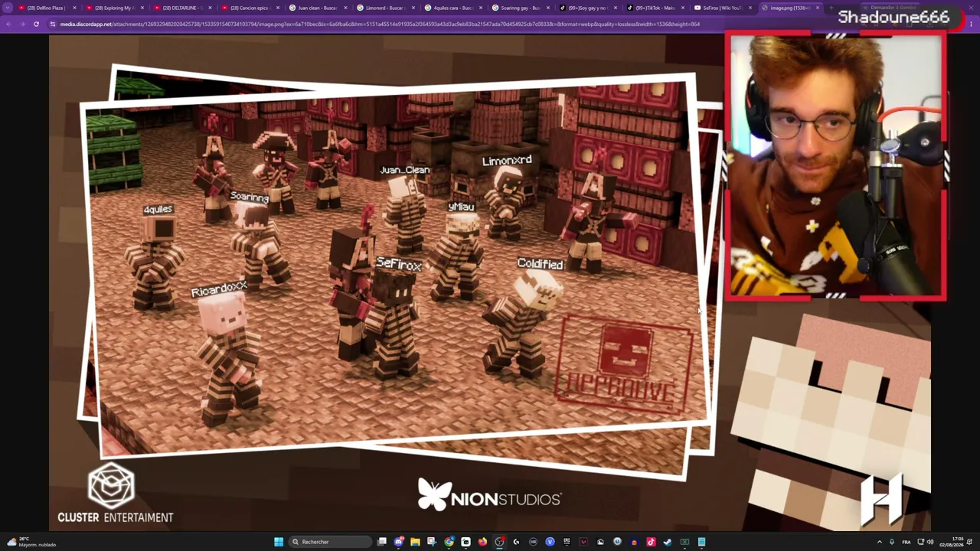Switch to the Cancion epica tab
This screenshot has width=980, height=551.
point(249,8)
